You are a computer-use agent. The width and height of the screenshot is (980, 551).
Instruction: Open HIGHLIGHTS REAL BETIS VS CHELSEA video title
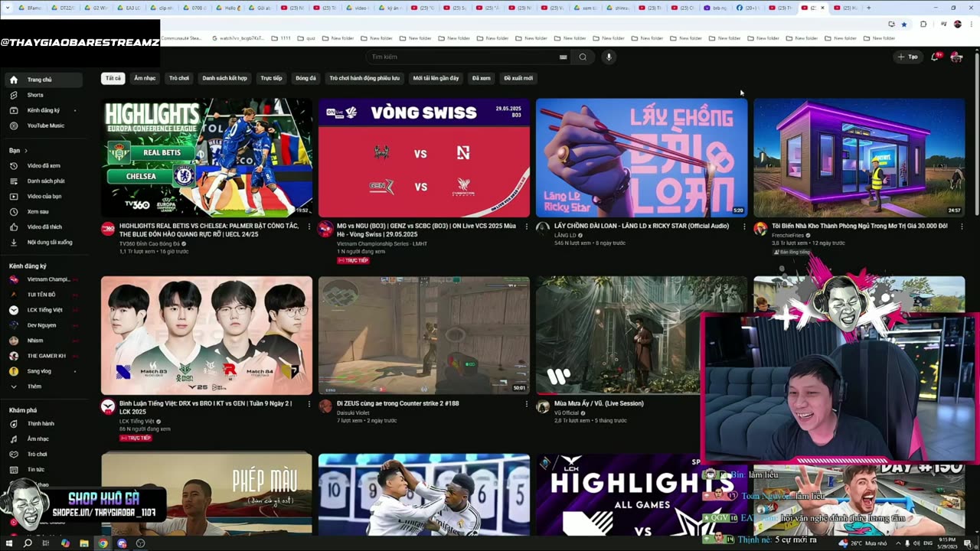point(209,230)
